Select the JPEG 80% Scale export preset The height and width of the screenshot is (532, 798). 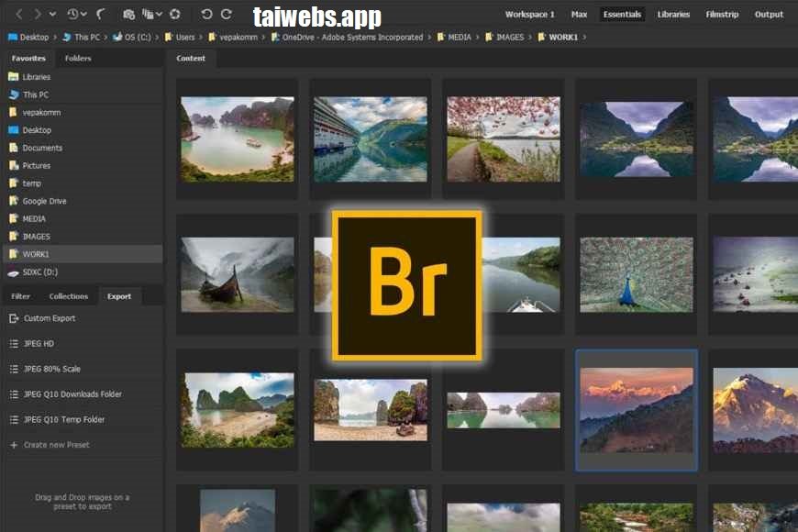click(x=83, y=369)
